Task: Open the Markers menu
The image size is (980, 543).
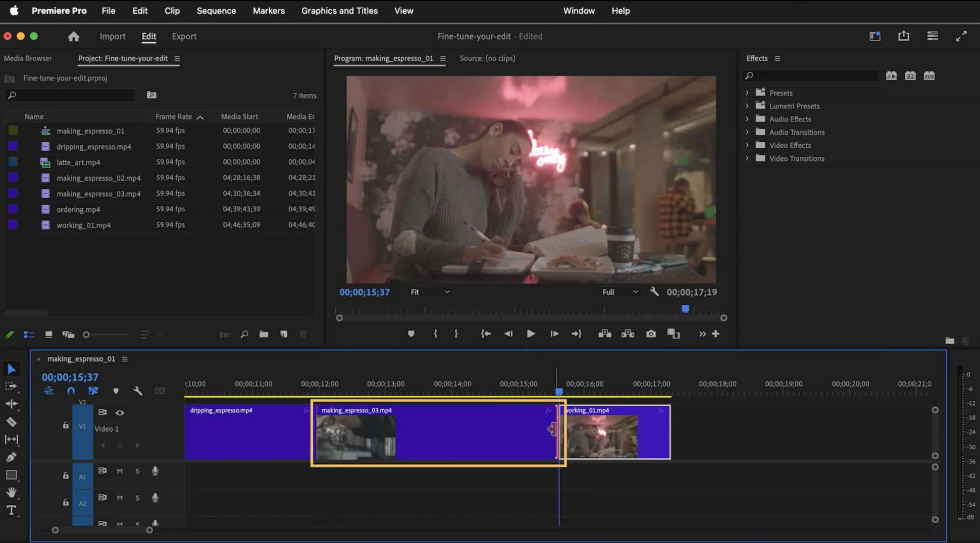Action: click(x=269, y=11)
